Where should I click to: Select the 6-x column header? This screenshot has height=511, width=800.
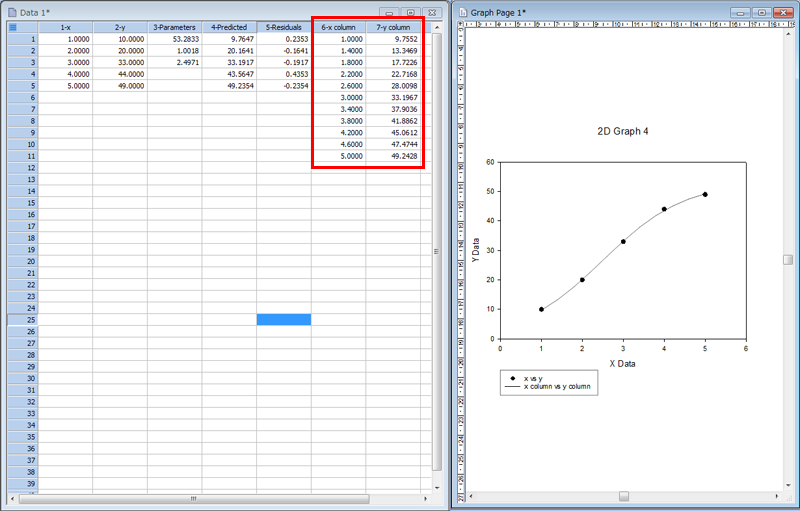click(x=338, y=28)
